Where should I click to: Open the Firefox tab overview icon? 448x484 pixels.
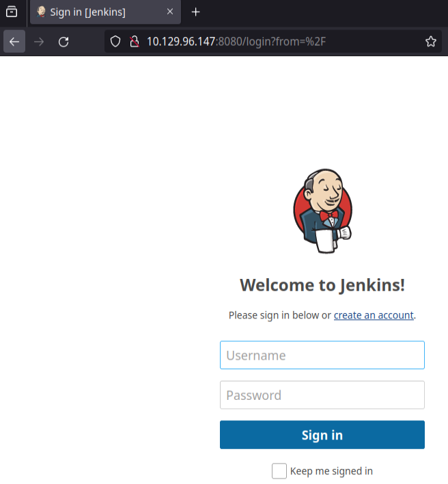[x=12, y=12]
